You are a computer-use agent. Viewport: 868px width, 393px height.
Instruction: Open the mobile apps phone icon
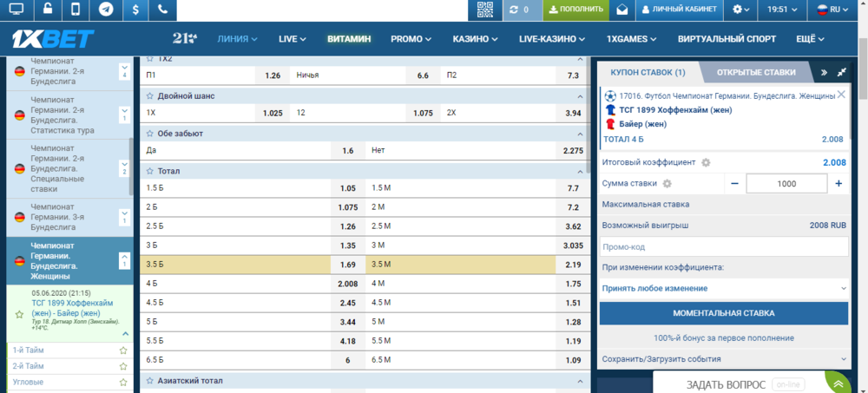click(76, 10)
